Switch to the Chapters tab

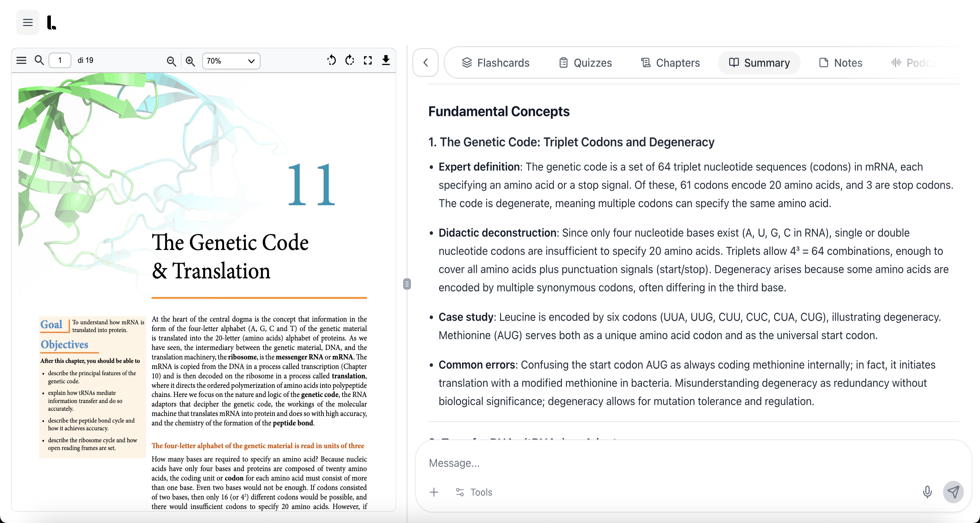coord(670,63)
